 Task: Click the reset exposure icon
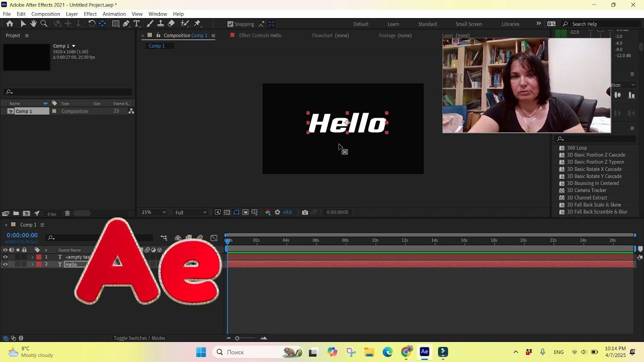coord(277,212)
